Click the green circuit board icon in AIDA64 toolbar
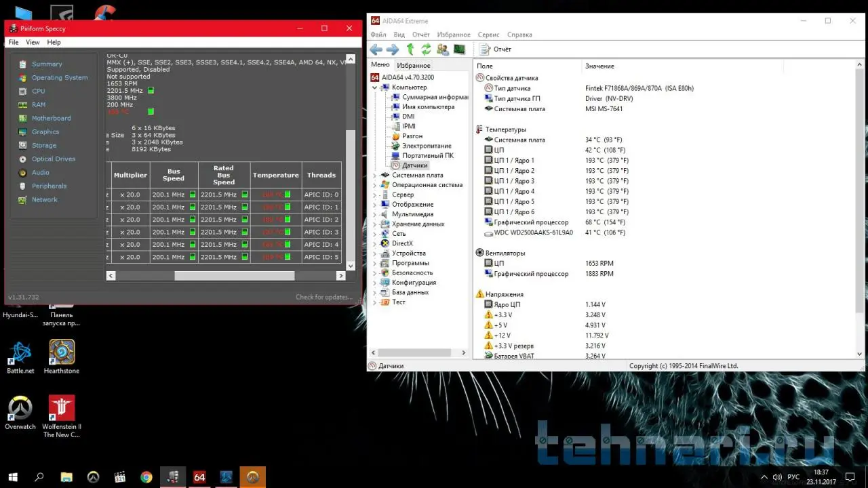 coord(459,49)
